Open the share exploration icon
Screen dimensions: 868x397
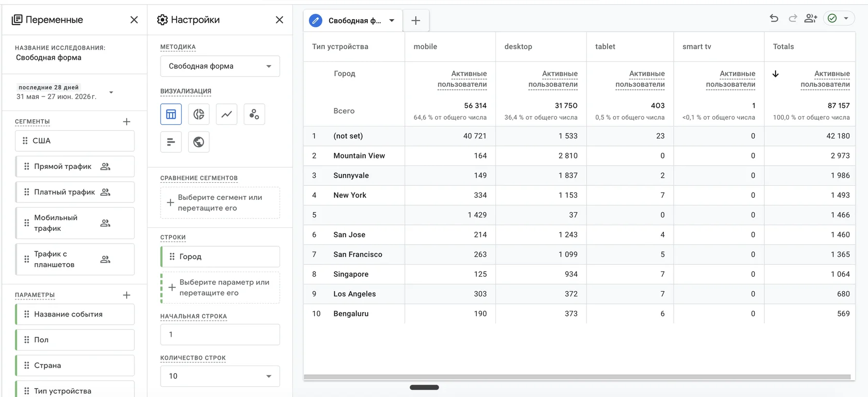pyautogui.click(x=811, y=19)
